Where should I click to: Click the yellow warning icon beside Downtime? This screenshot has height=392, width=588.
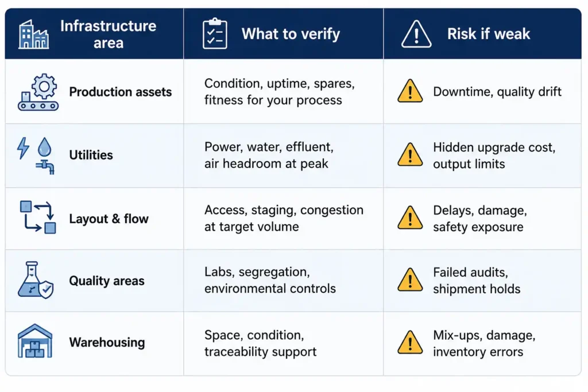(410, 91)
